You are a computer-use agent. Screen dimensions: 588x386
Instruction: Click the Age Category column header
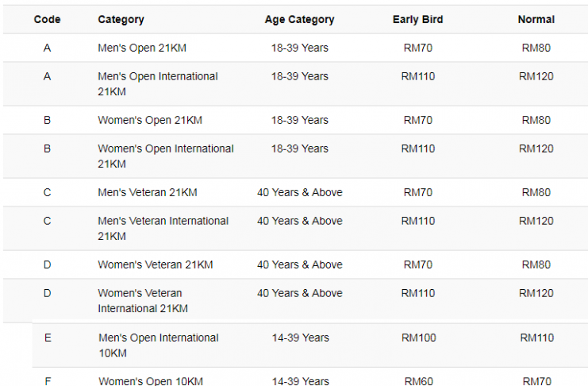299,20
